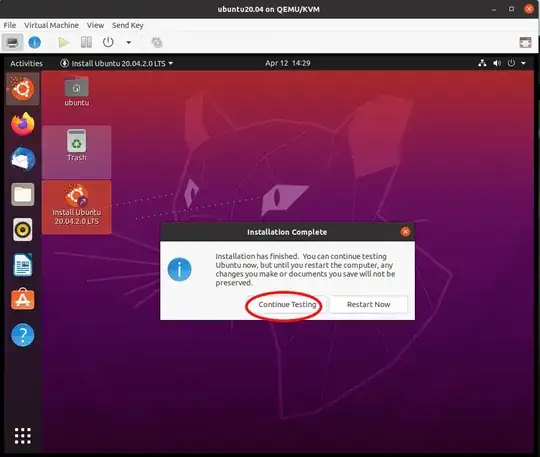This screenshot has width=540, height=457.
Task: Switch VM display to fullscreen
Action: [525, 43]
